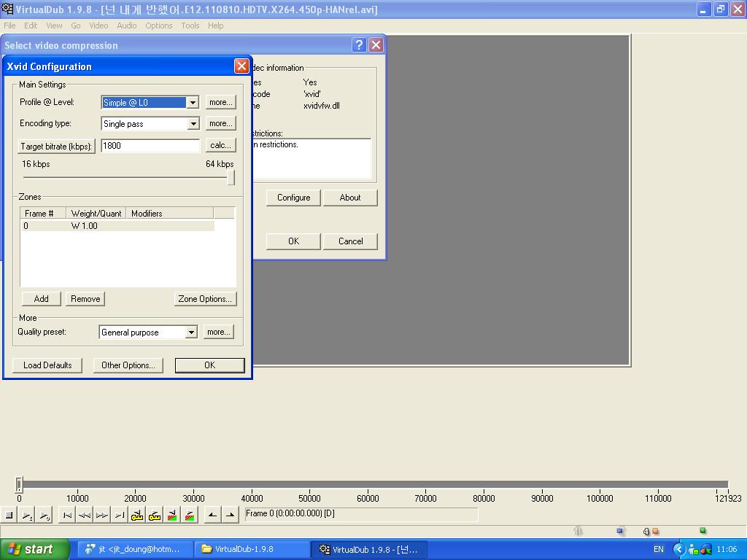
Task: Click the blue status bar indicator
Action: click(x=619, y=531)
